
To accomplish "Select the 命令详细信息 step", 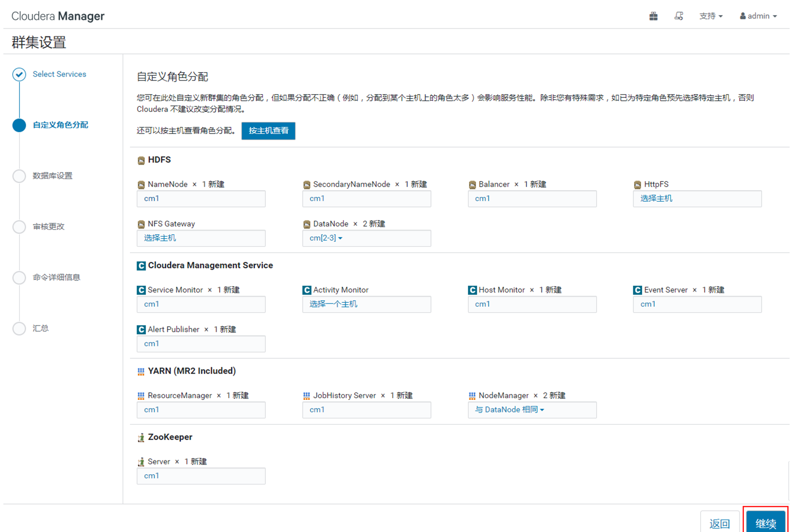I will (x=56, y=277).
